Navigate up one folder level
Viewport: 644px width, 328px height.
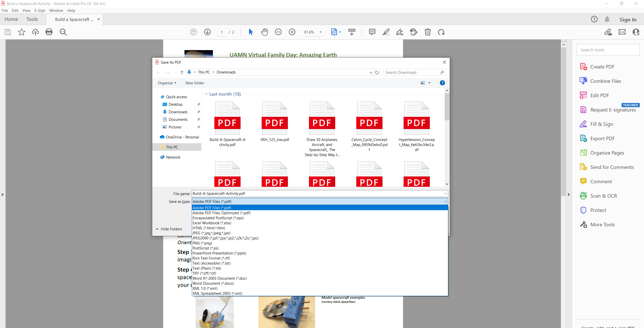(182, 72)
